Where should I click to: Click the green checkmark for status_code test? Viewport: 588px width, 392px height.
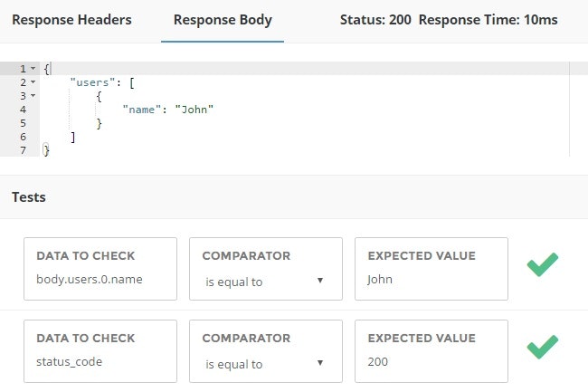click(542, 347)
